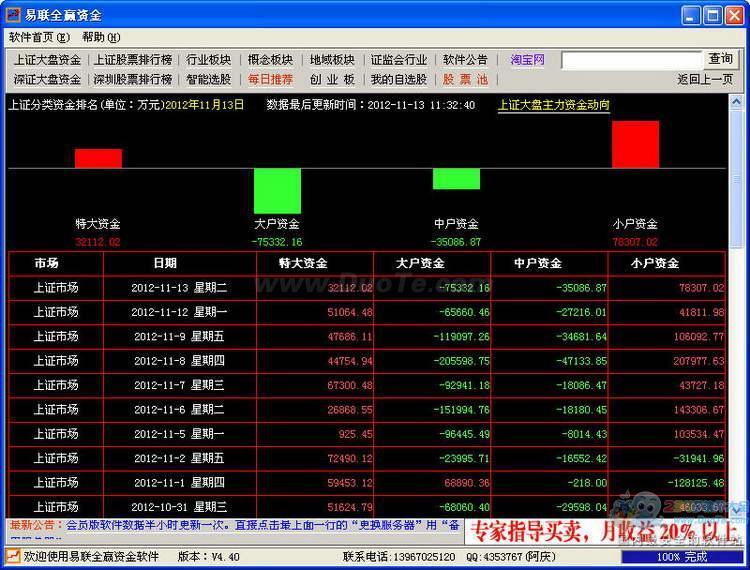Screen dimensions: 750x570
Task: Select 地域板块 in the toolbar
Action: [x=332, y=60]
